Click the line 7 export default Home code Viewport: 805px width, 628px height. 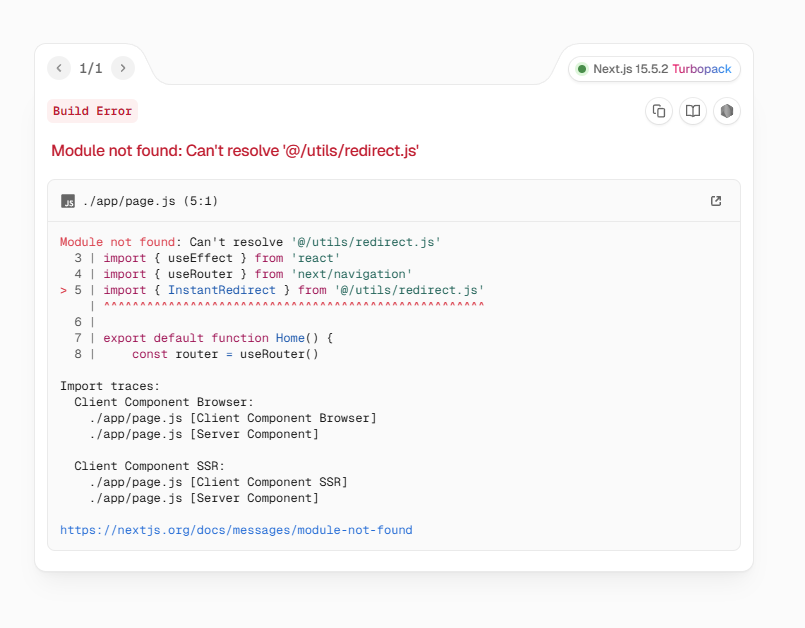tap(218, 338)
